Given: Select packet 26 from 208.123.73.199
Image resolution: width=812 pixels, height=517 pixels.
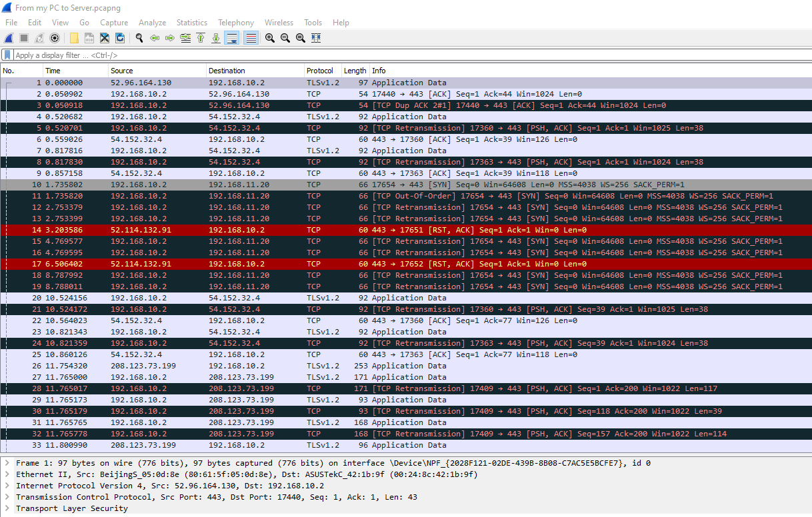Looking at the screenshot, I should [x=406, y=366].
